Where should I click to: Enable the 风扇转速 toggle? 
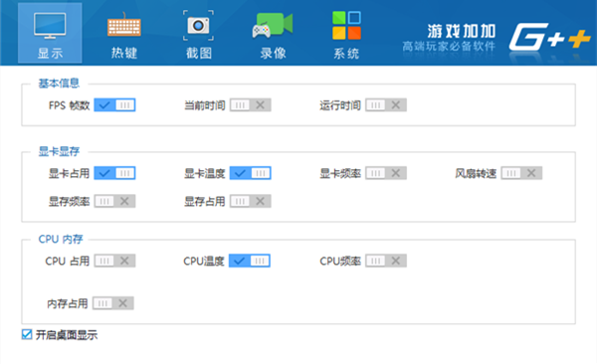click(x=521, y=173)
